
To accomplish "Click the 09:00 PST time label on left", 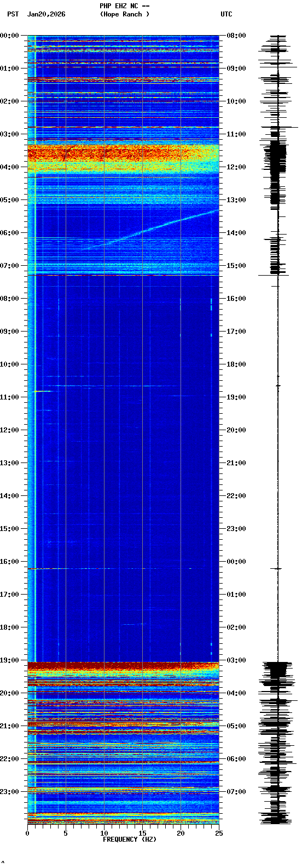I will tap(9, 332).
